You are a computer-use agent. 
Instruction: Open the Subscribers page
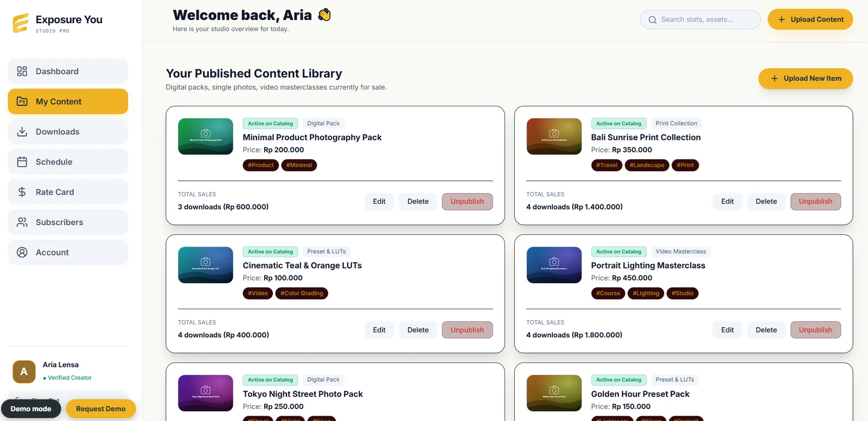tap(68, 222)
